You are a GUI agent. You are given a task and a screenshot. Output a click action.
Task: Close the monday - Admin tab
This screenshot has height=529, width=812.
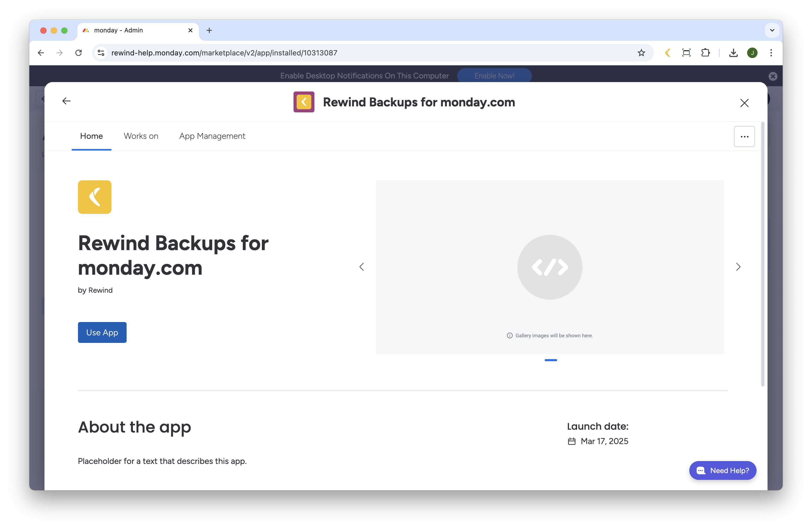click(x=190, y=30)
